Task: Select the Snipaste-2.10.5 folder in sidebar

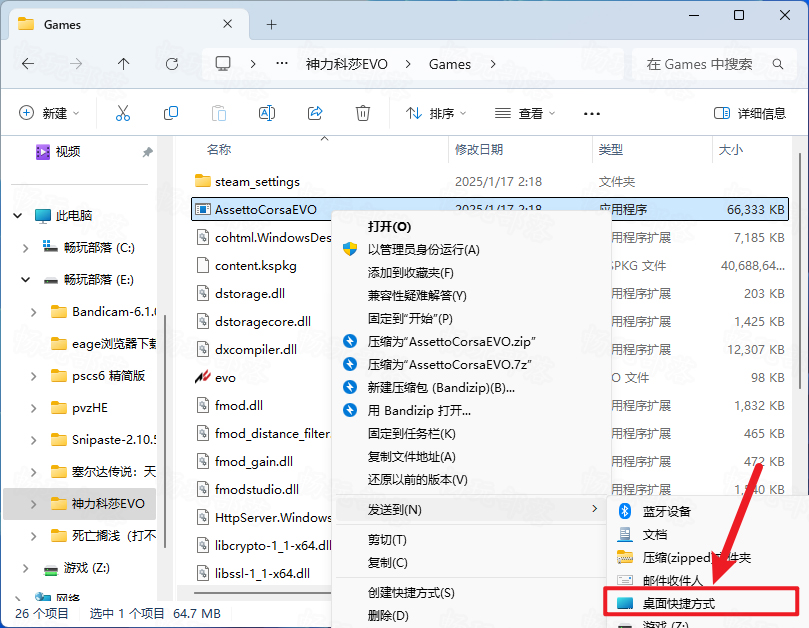Action: (114, 440)
